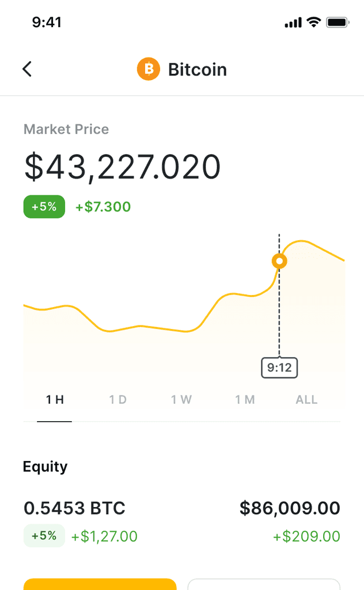The width and height of the screenshot is (364, 590).
Task: Tap the 0.5453 BTC holdings amount
Action: [74, 508]
